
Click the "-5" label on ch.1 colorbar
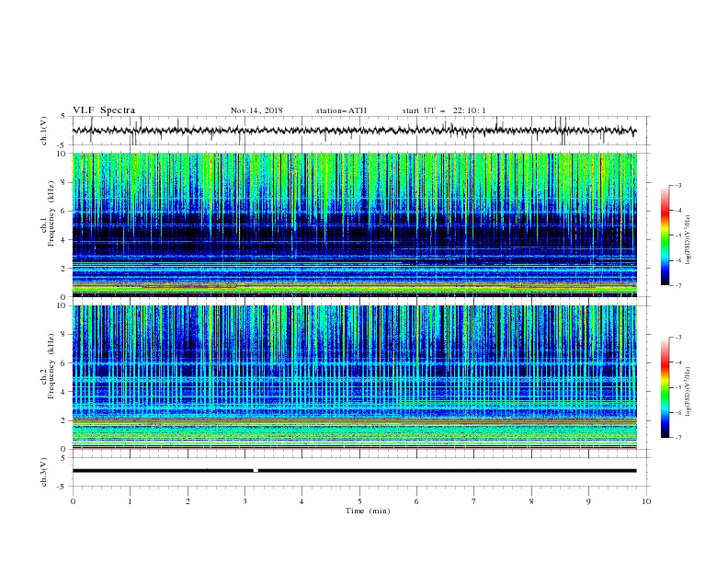(678, 236)
